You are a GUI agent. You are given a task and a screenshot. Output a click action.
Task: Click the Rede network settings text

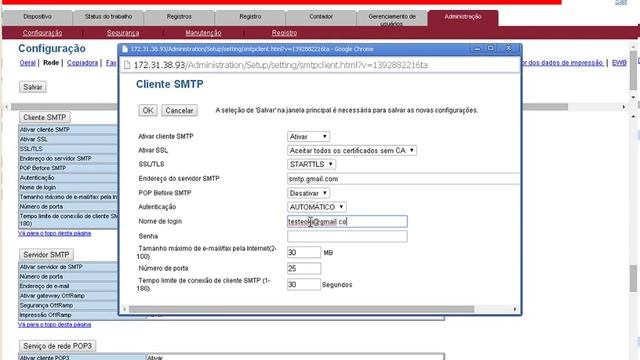tap(51, 63)
